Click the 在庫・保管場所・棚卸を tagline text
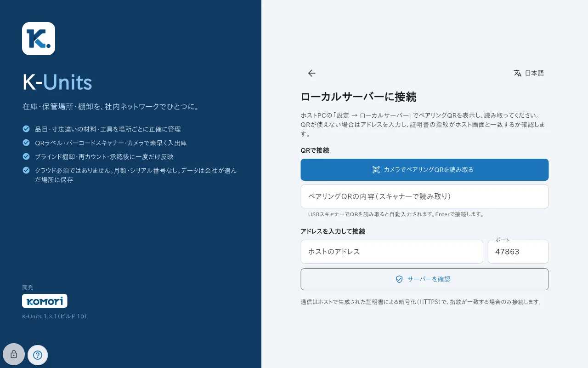This screenshot has height=368, width=588. (x=111, y=107)
